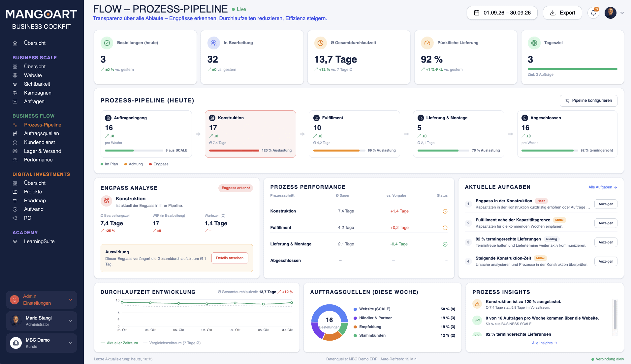Click the Gesamtdurchlaufzeit clock icon
This screenshot has width=631, height=364.
[320, 43]
